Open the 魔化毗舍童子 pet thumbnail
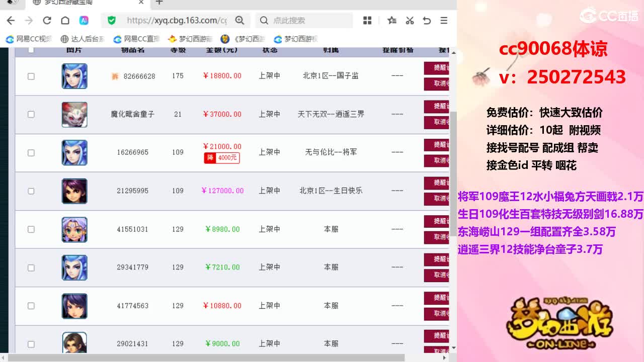This screenshot has width=644, height=362. pyautogui.click(x=74, y=115)
